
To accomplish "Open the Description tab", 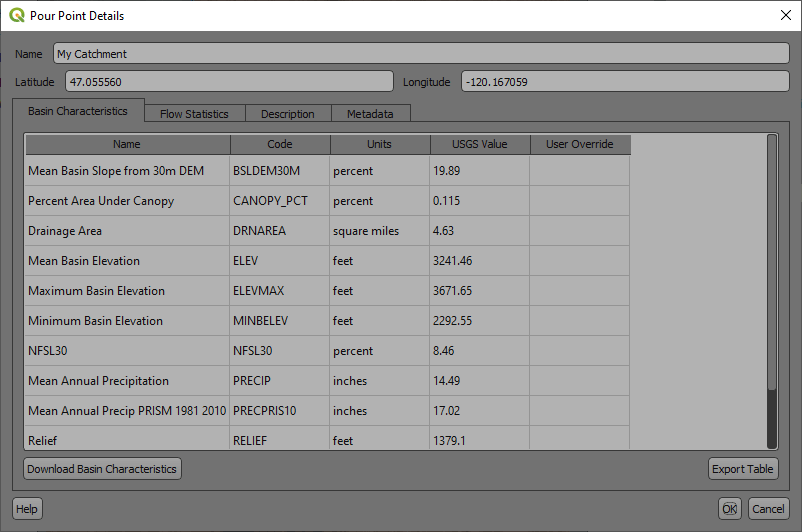I will pos(288,114).
